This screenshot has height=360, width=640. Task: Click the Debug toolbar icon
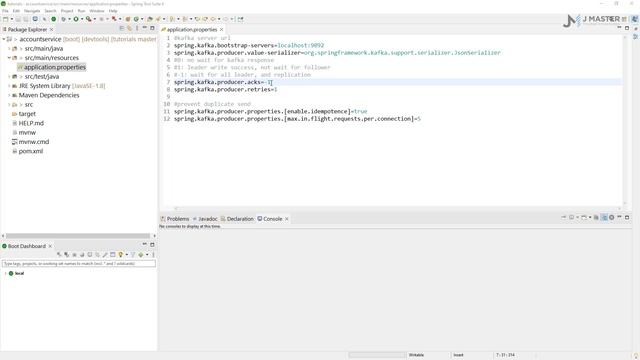click(63, 19)
